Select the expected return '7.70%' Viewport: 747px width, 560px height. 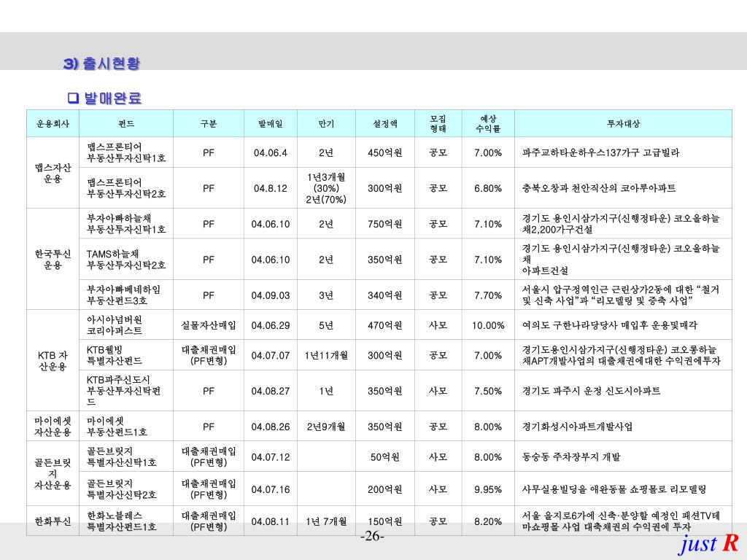(x=488, y=296)
